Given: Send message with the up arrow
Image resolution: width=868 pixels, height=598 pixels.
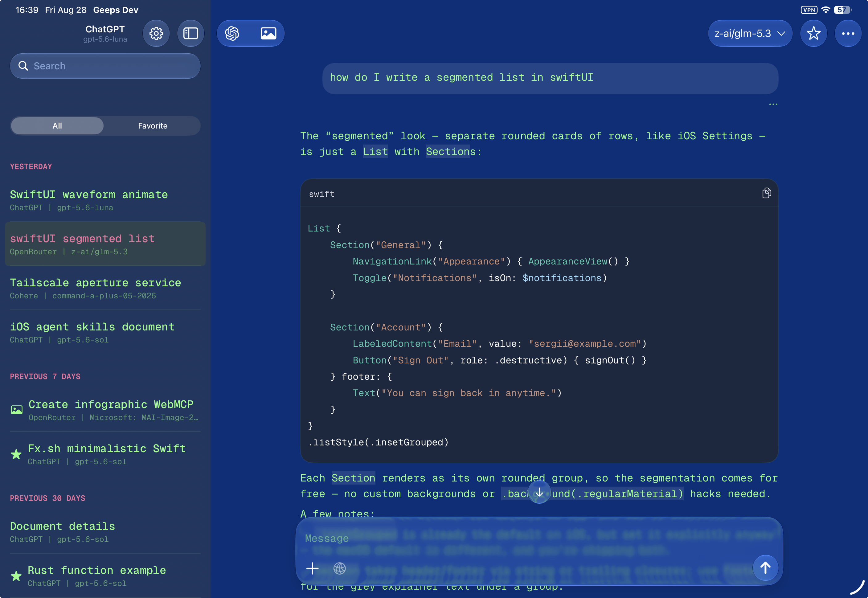Looking at the screenshot, I should click(x=765, y=568).
